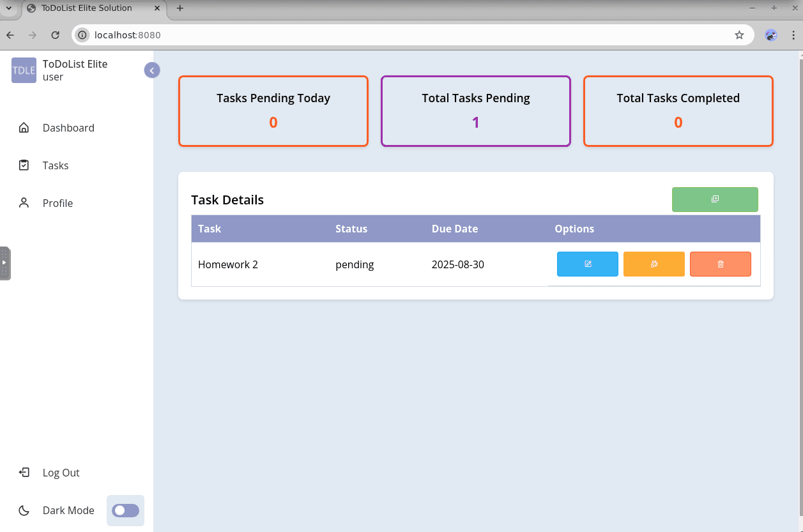Reload the page in the browser
803x532 pixels.
pos(56,35)
